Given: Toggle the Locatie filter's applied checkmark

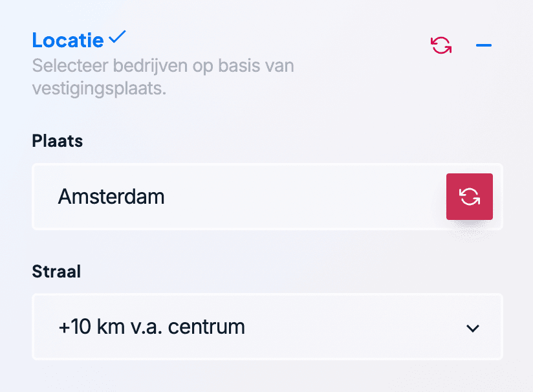Looking at the screenshot, I should pyautogui.click(x=117, y=38).
